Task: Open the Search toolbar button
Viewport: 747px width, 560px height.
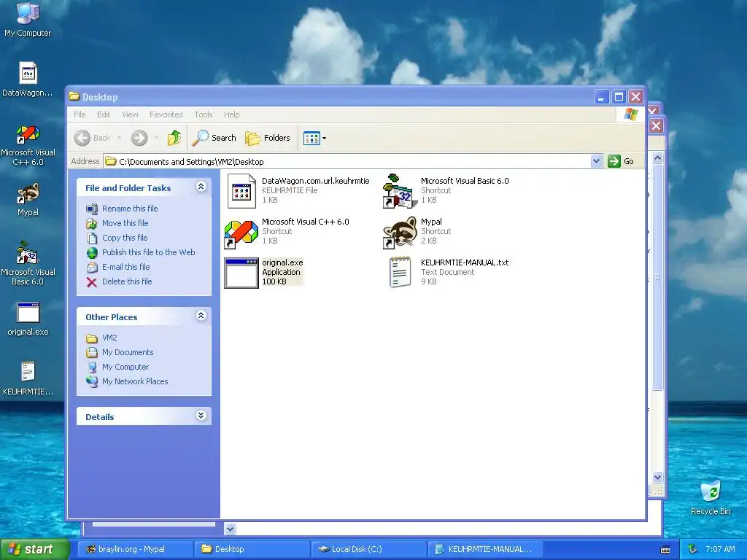Action: [x=214, y=138]
